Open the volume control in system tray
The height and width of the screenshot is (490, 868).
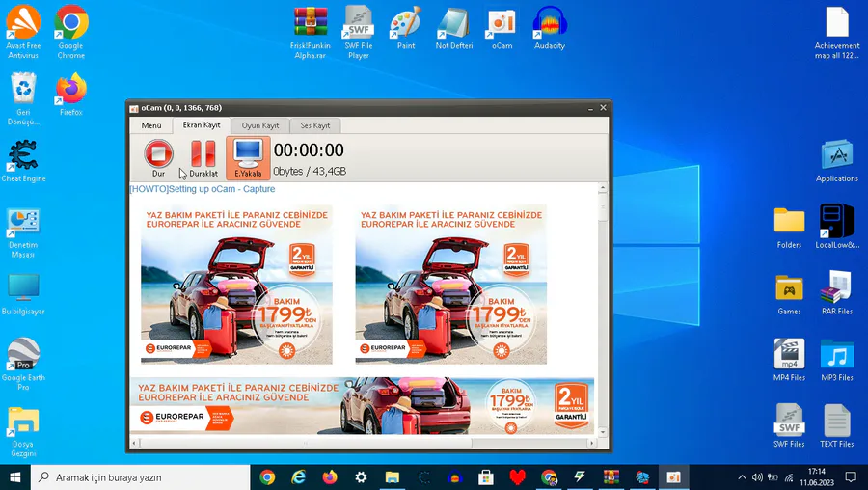(757, 477)
